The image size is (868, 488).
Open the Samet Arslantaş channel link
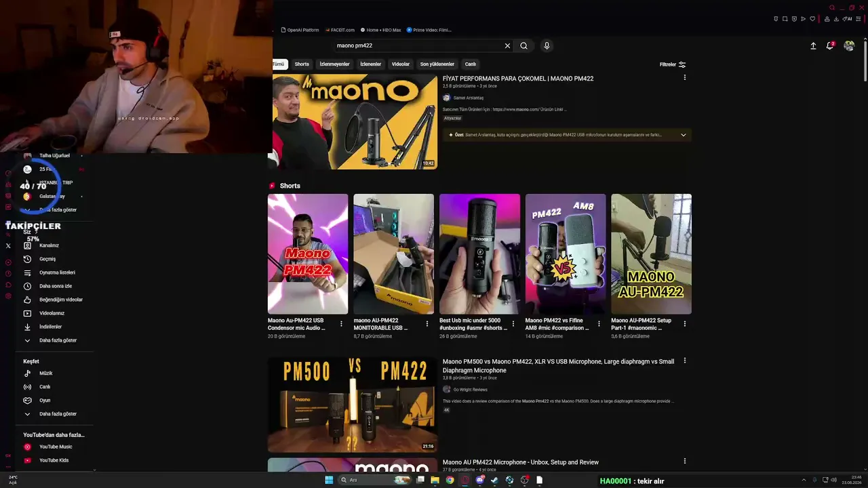click(469, 98)
